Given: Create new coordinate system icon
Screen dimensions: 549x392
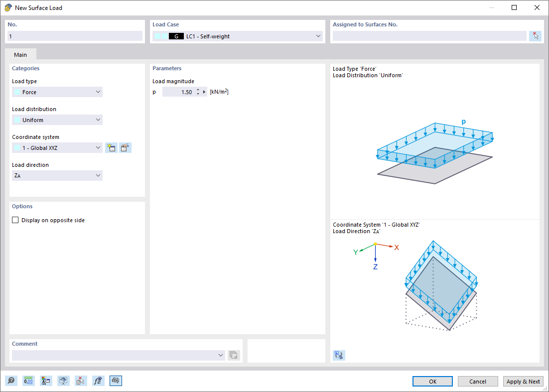Looking at the screenshot, I should click(111, 148).
